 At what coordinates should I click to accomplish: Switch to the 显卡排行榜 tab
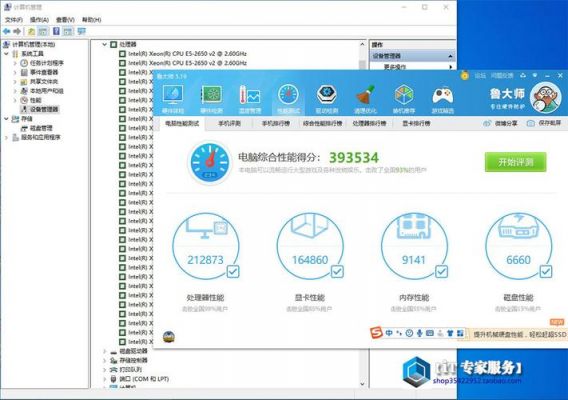pos(416,124)
